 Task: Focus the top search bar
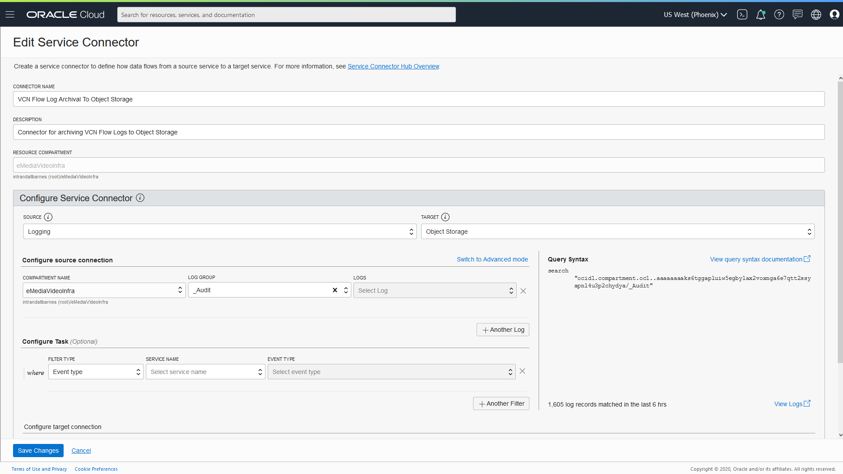[287, 15]
